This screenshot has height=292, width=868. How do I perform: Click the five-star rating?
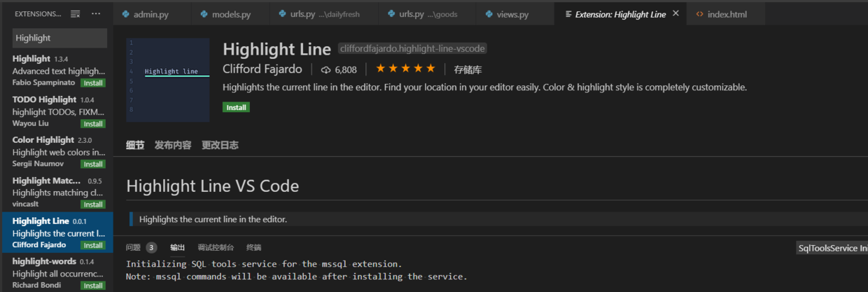pos(405,69)
